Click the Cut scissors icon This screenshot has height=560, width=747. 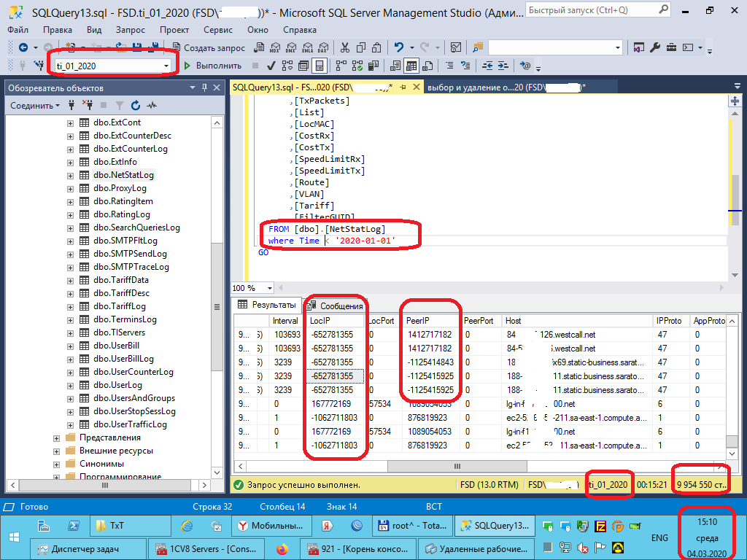[345, 47]
